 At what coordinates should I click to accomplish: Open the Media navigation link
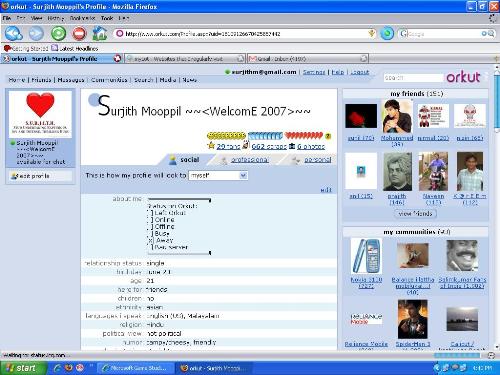(x=168, y=80)
